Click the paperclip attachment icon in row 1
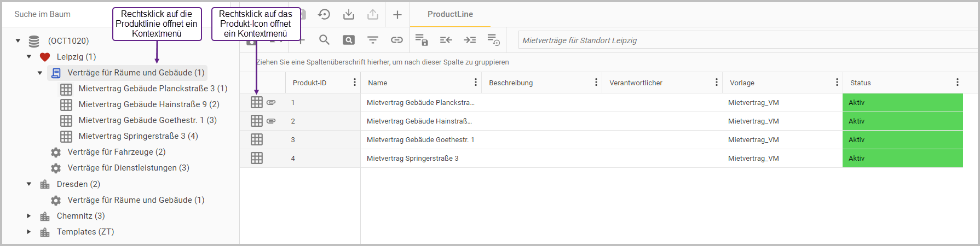The width and height of the screenshot is (980, 246). click(x=271, y=102)
